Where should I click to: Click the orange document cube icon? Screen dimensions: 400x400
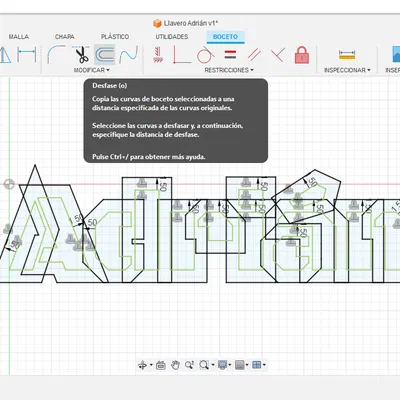point(157,23)
